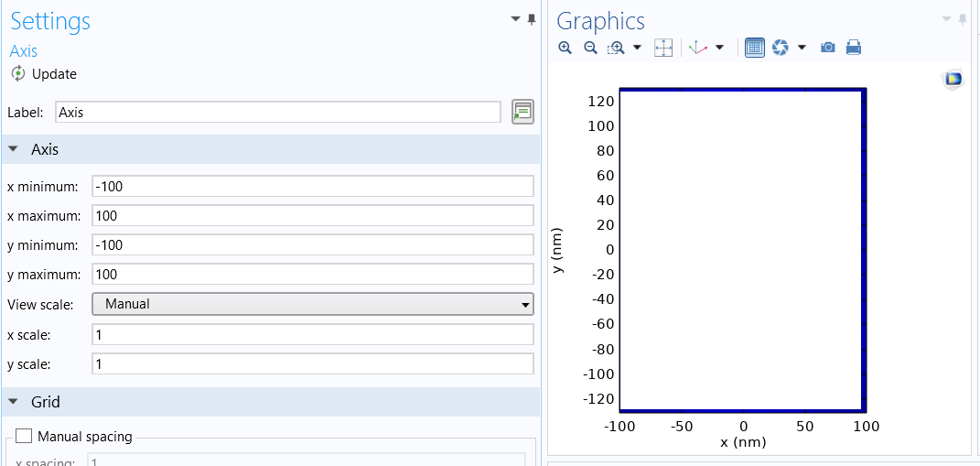Viewport: 980px width, 466px height.
Task: Click the y maximum input field
Action: point(313,275)
